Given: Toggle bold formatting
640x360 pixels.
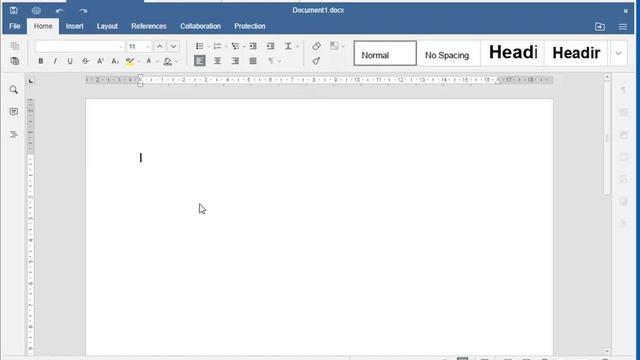Looking at the screenshot, I should [40, 61].
